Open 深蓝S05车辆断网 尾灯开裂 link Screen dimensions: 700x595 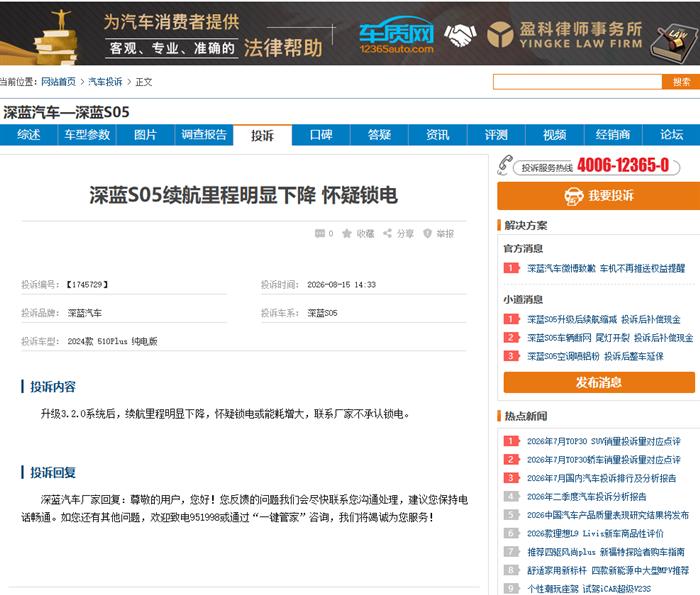click(610, 337)
